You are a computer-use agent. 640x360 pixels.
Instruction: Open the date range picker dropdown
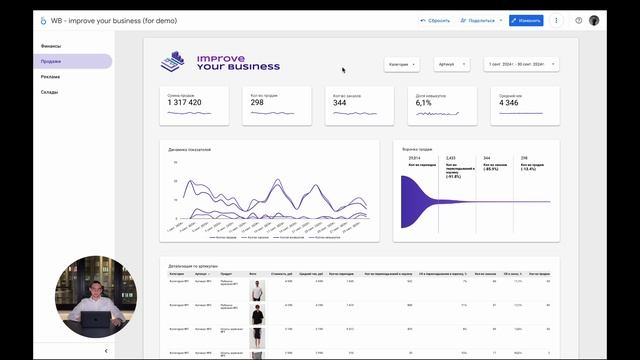(x=521, y=64)
